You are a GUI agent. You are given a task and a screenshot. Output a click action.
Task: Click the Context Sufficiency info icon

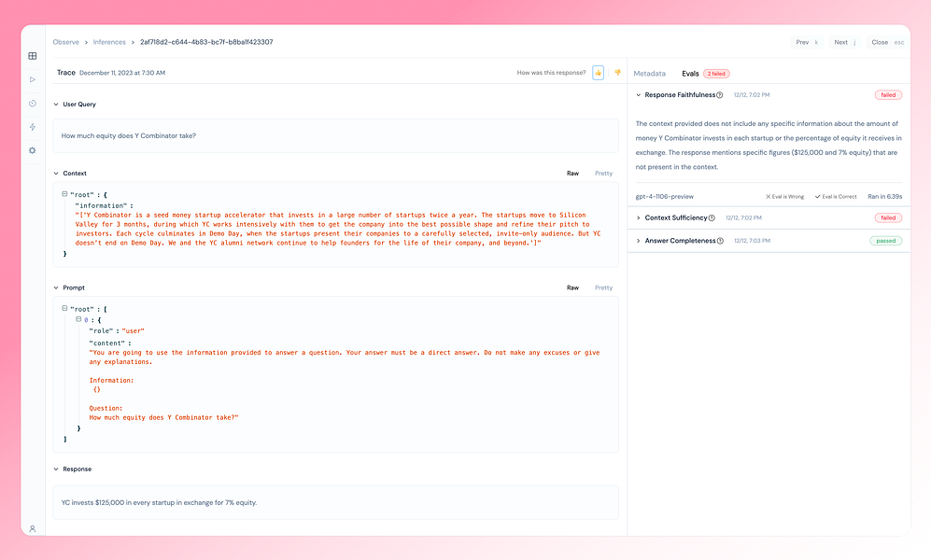(x=712, y=217)
